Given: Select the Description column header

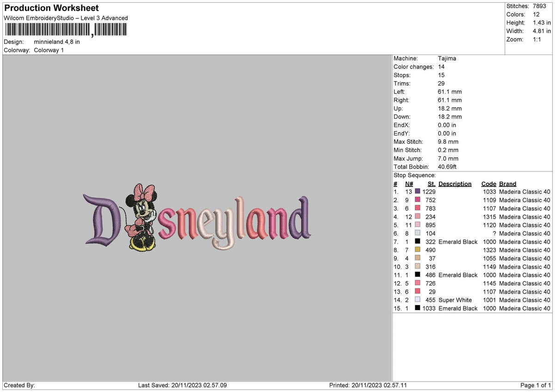Looking at the screenshot, I should tap(455, 184).
